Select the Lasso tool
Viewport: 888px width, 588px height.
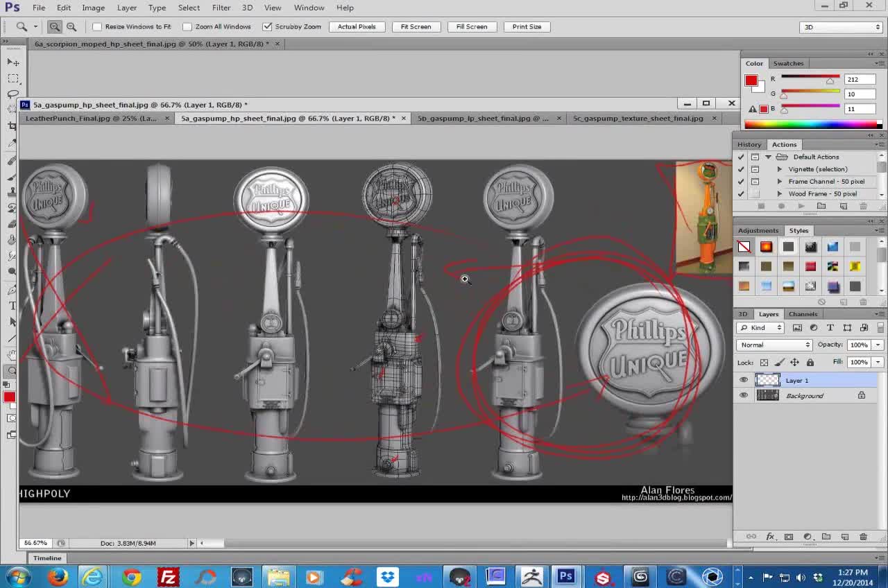pyautogui.click(x=13, y=94)
